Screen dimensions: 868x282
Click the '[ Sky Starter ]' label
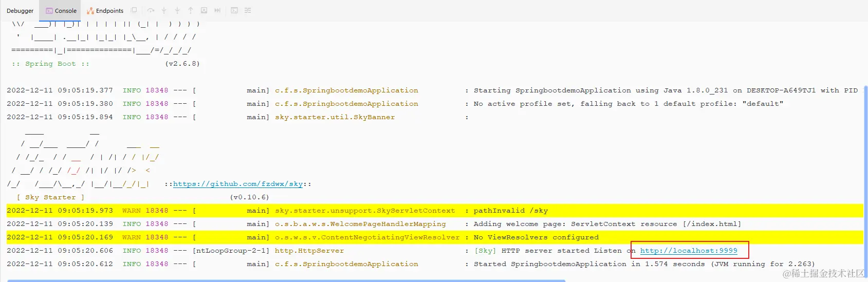(50, 197)
